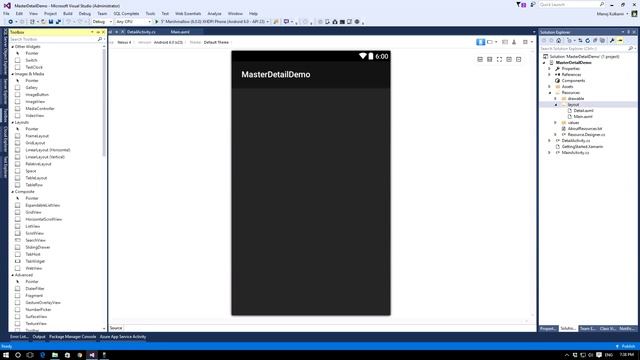This screenshot has width=640, height=360.
Task: Select FrameLayout item in Toolbox
Action: coord(37,136)
